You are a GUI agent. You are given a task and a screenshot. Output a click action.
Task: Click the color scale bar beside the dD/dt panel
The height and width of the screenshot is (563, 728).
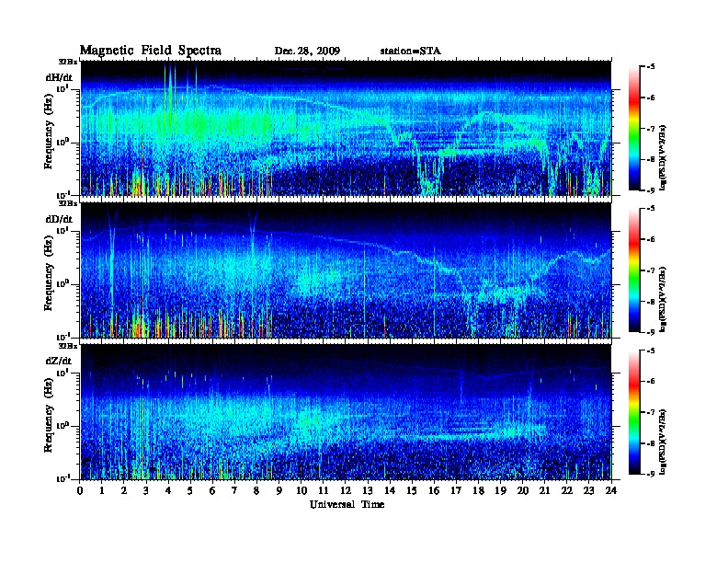click(634, 270)
